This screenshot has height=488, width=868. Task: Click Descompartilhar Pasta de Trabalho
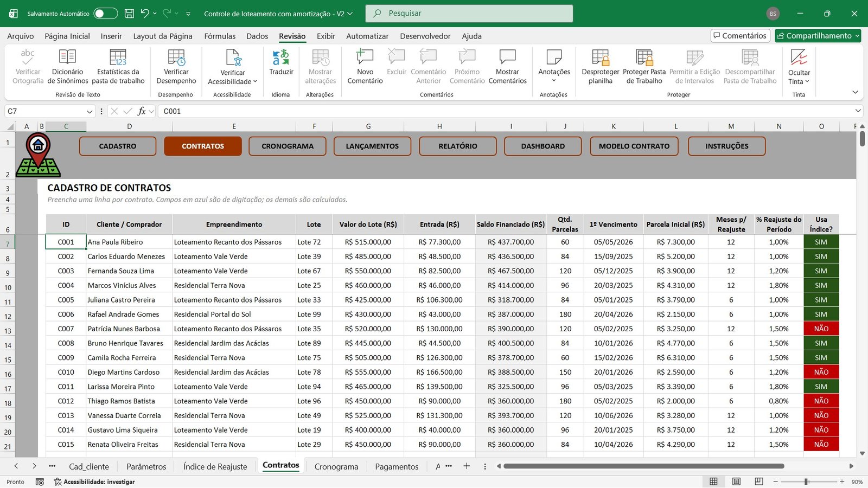click(x=750, y=67)
